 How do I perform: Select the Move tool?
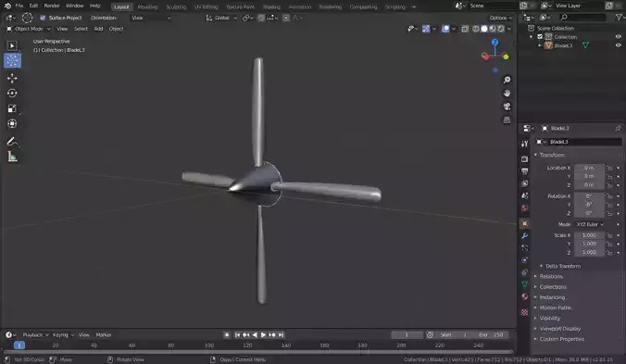tap(12, 78)
